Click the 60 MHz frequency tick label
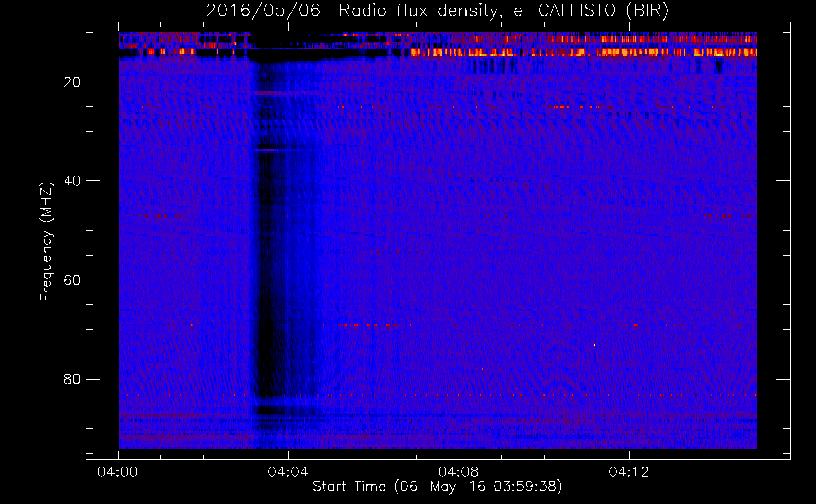Image resolution: width=816 pixels, height=504 pixels. coord(72,280)
